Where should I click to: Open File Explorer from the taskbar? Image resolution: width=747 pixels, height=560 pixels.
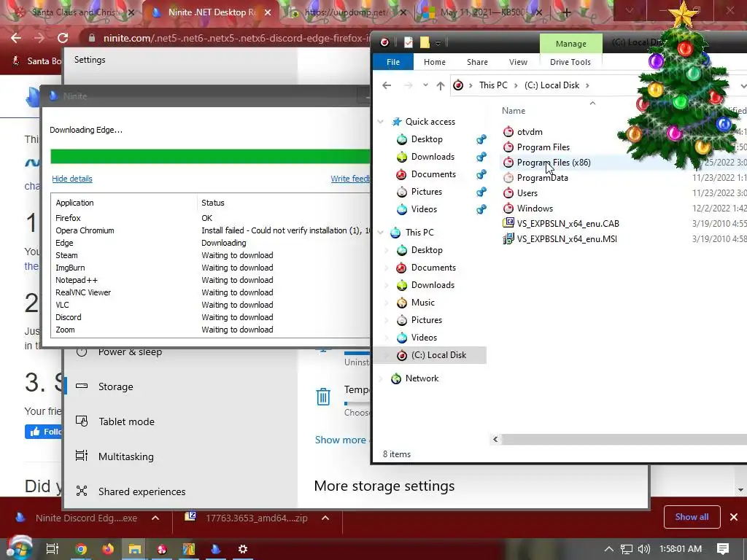point(135,549)
